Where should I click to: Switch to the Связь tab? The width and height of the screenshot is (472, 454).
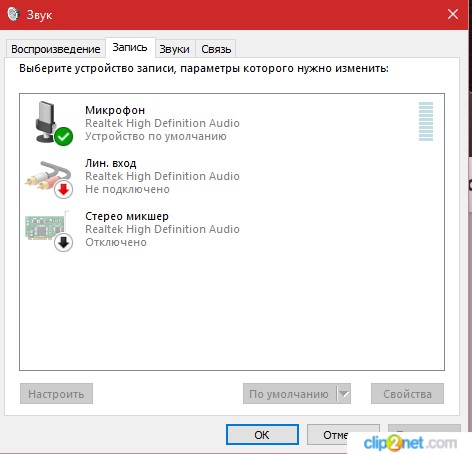(216, 49)
